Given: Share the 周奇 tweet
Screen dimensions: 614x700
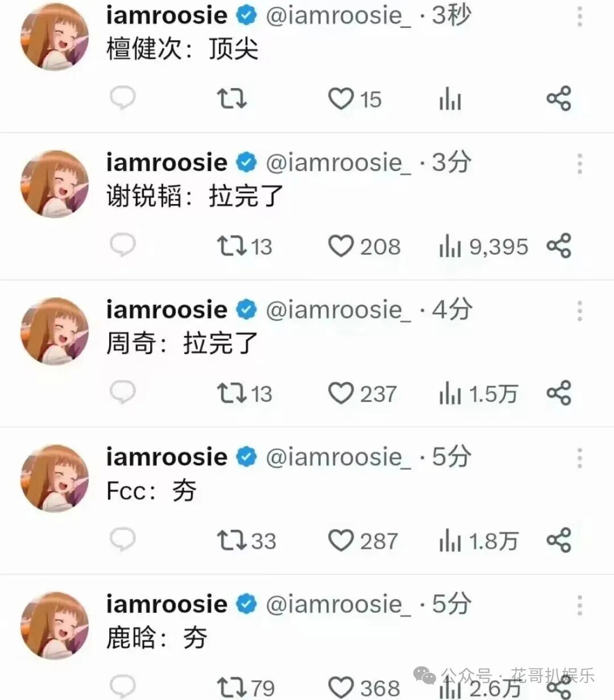Looking at the screenshot, I should tap(558, 393).
